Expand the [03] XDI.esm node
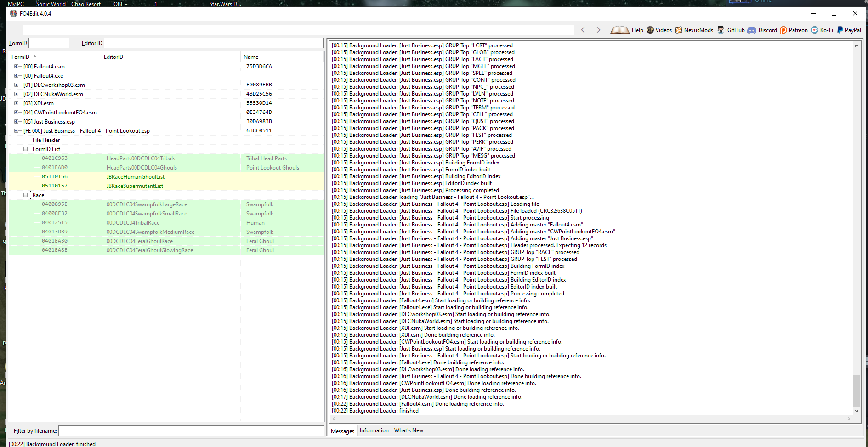The height and width of the screenshot is (447, 868). (x=17, y=103)
